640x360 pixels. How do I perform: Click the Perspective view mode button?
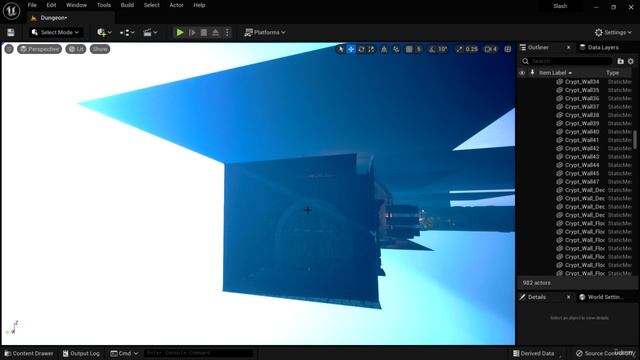40,49
